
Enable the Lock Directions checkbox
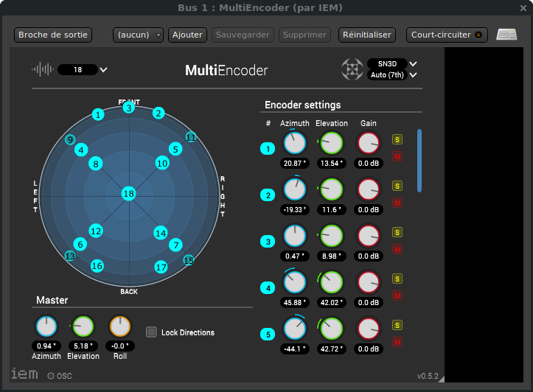(151, 332)
